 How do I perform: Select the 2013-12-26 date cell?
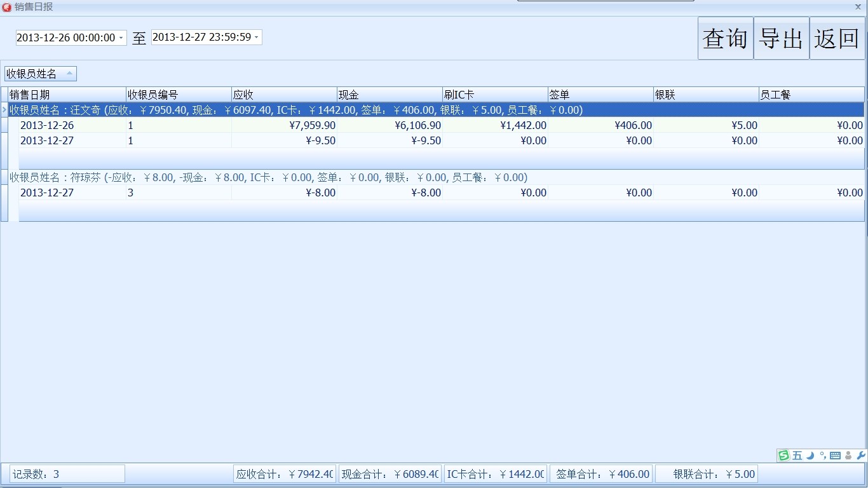tap(72, 125)
